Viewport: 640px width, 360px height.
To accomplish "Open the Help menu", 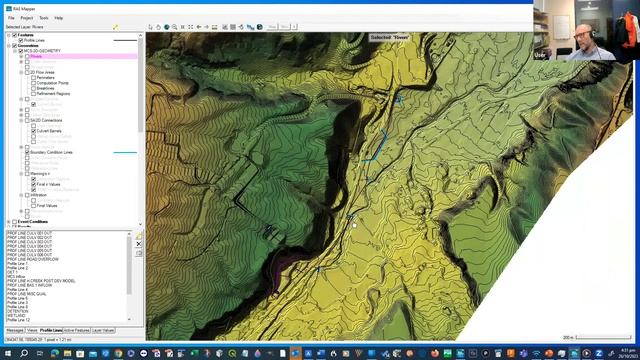I will pyautogui.click(x=59, y=18).
